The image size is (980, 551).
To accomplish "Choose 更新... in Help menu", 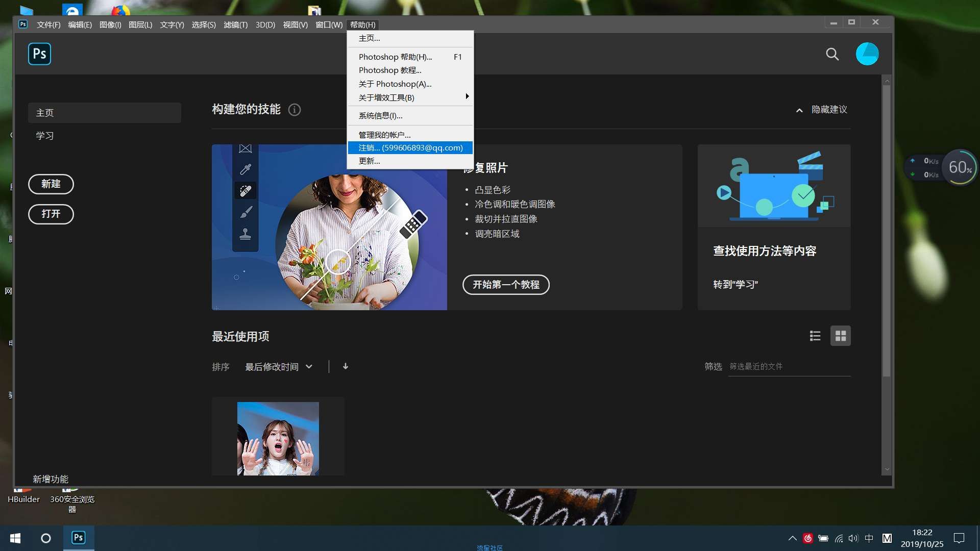I will tap(410, 161).
